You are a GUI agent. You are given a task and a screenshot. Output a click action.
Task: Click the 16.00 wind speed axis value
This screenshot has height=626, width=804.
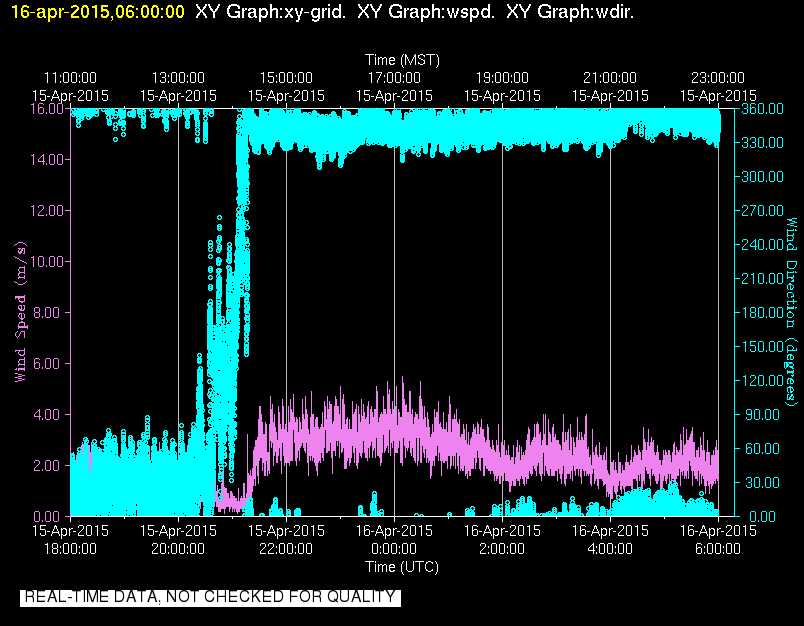(47, 109)
